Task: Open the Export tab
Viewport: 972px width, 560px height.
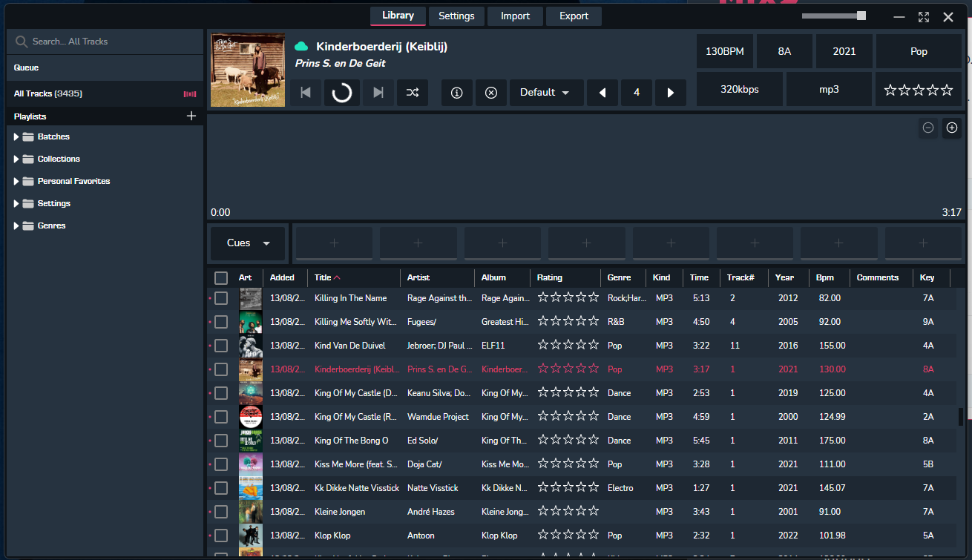Action: [x=574, y=16]
